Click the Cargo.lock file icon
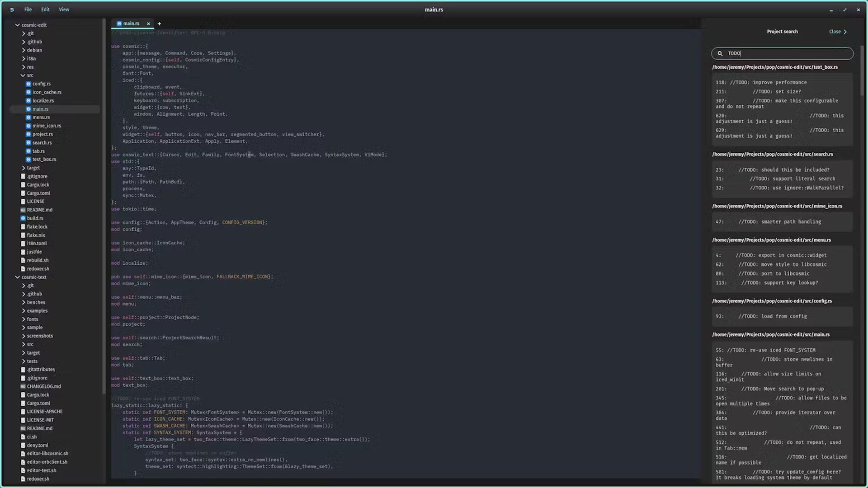This screenshot has width=868, height=488. (x=23, y=184)
